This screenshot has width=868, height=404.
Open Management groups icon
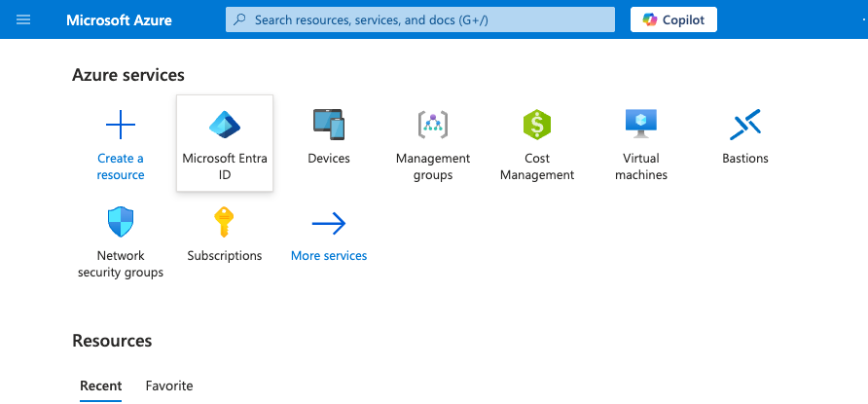(x=433, y=125)
